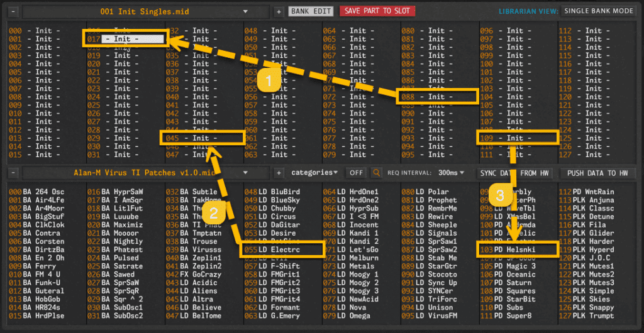Select slot 031 - Init -
The image size is (644, 333).
pyautogui.click(x=113, y=155)
